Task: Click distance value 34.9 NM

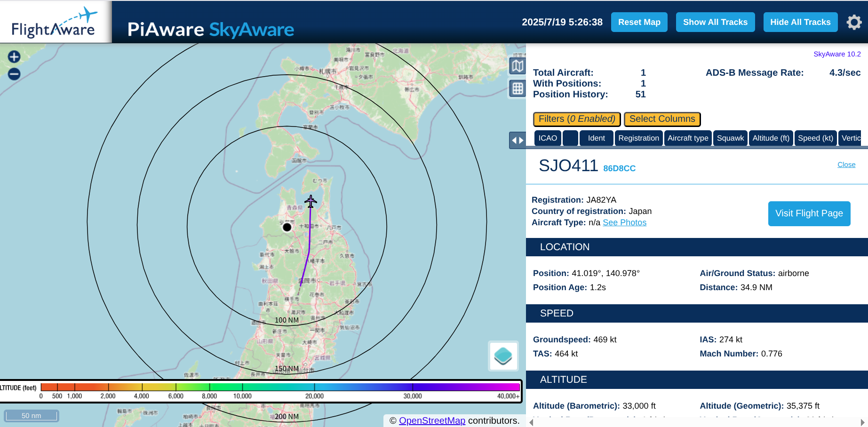Action: (x=756, y=287)
